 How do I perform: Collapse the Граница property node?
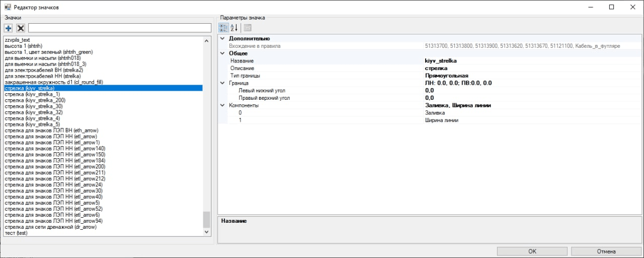(x=222, y=83)
